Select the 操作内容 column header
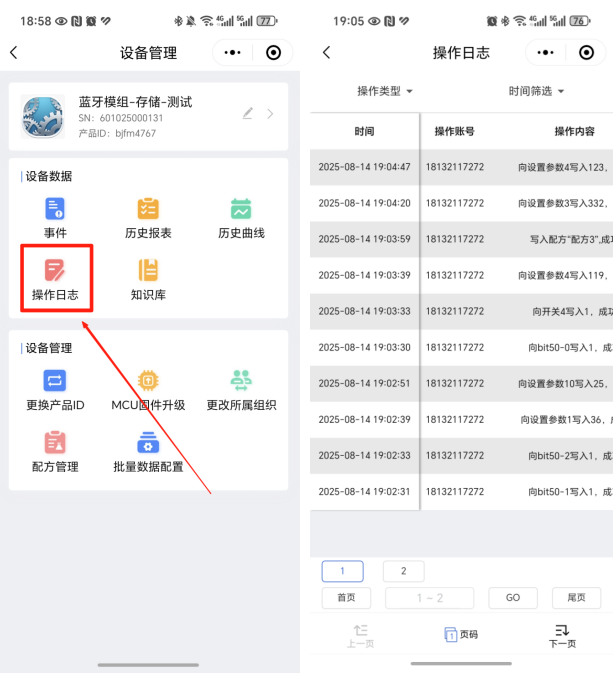The height and width of the screenshot is (677, 614). pyautogui.click(x=574, y=131)
